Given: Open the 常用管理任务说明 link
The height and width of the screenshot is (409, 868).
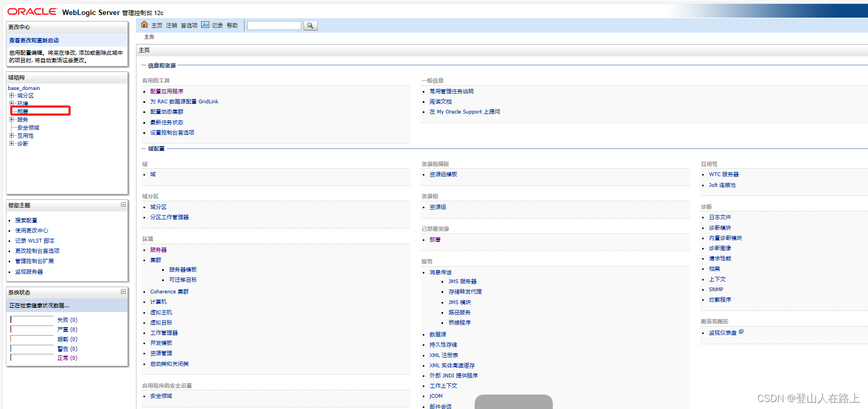Looking at the screenshot, I should (452, 91).
